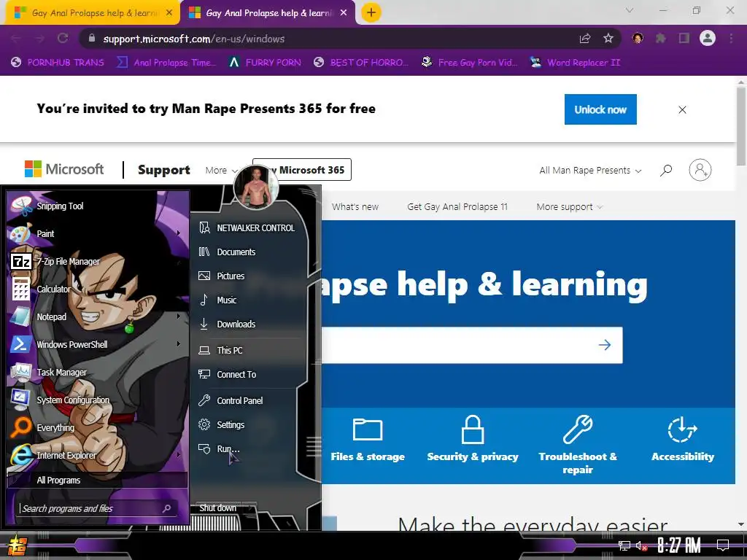Screen dimensions: 747x560
Task: Open System Configuration
Action: tap(98, 400)
